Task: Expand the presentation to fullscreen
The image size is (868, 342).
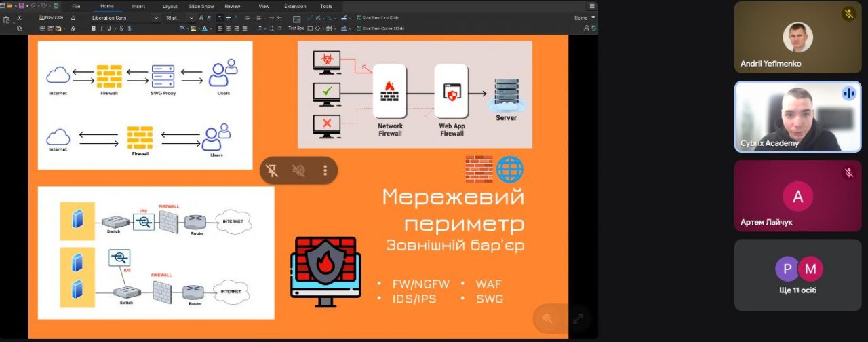Action: [578, 318]
